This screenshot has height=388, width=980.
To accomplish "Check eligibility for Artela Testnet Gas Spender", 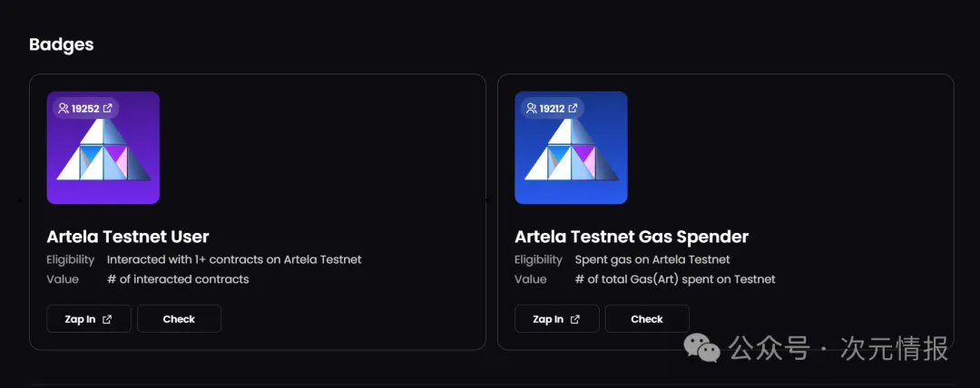I will pyautogui.click(x=647, y=319).
